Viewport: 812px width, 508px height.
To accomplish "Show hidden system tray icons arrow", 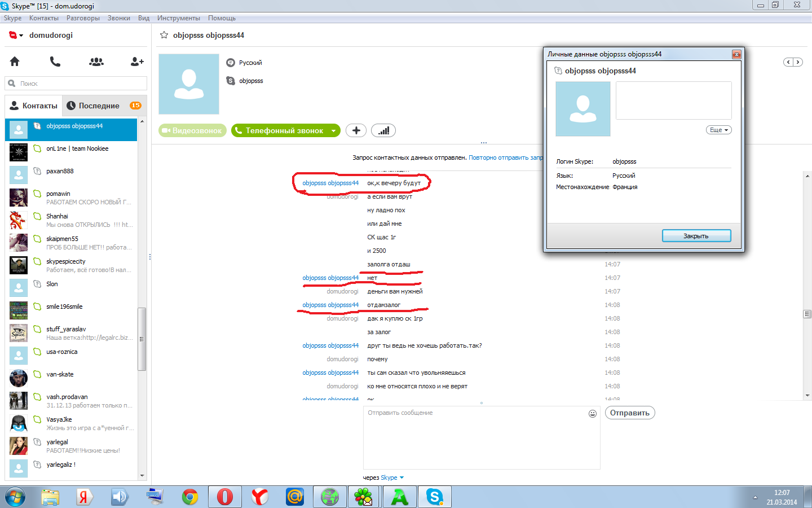I will (755, 497).
